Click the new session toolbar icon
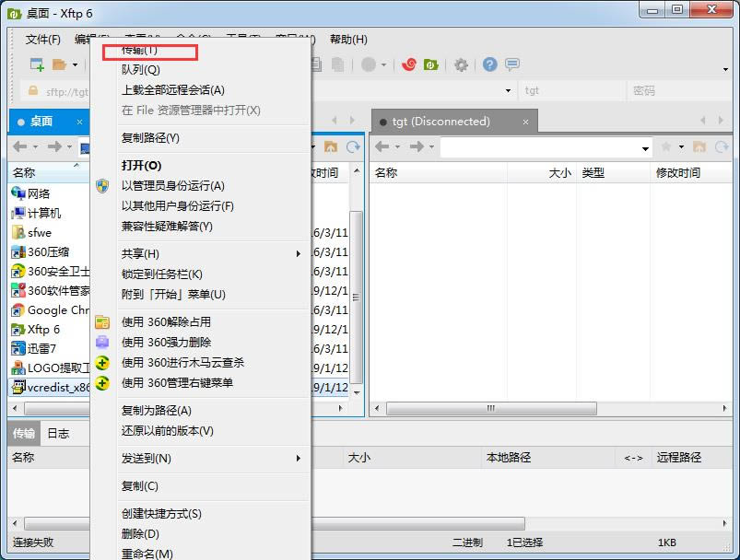The height and width of the screenshot is (560, 740). click(x=37, y=64)
